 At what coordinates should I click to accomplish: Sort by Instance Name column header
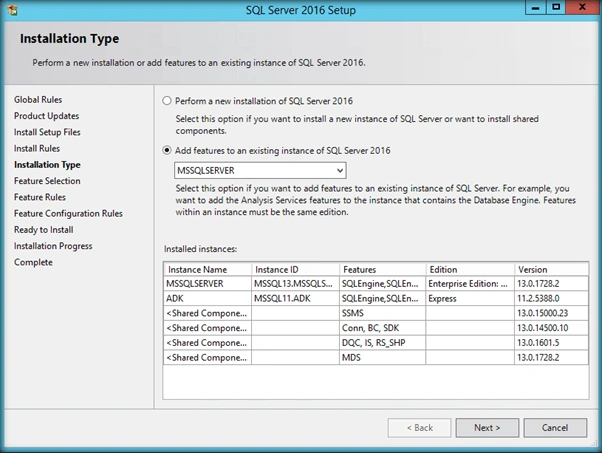[207, 269]
